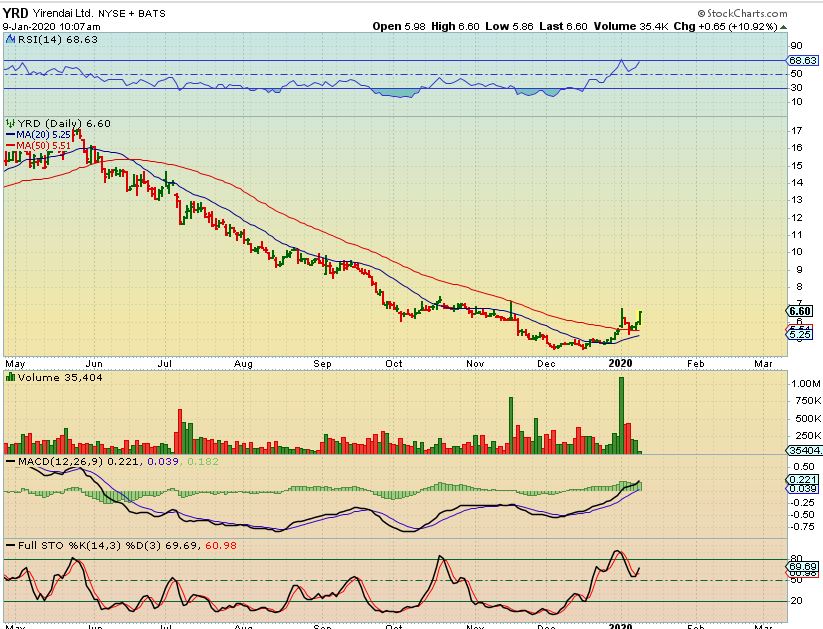This screenshot has height=629, width=823.
Task: Click the 2020 label under the price chart
Action: pyautogui.click(x=620, y=363)
